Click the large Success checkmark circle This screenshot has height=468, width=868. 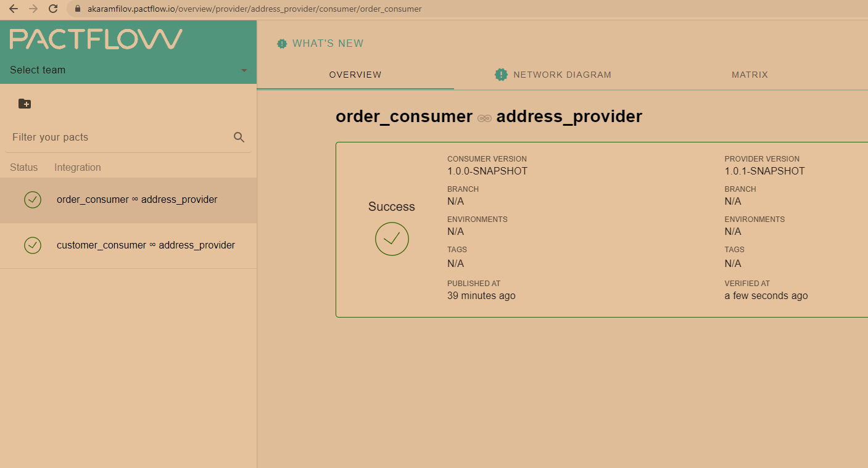(x=392, y=239)
